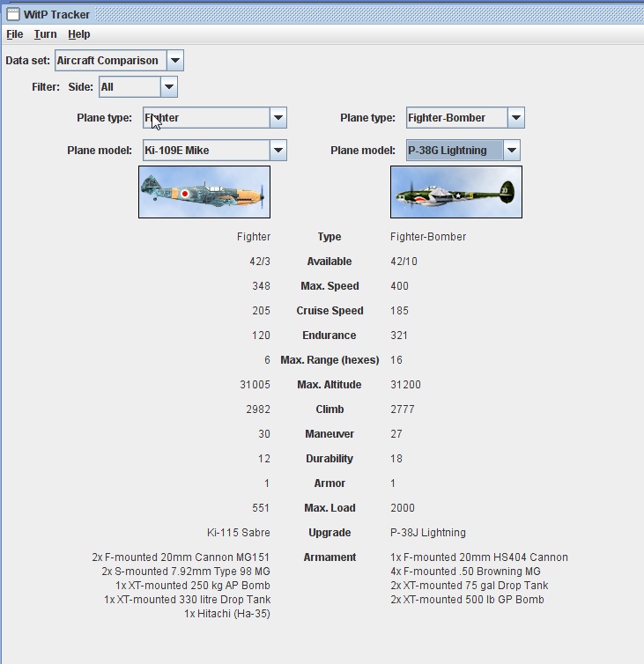The height and width of the screenshot is (664, 644).
Task: Click the Ki-115 Sabre upgrade text
Action: click(x=238, y=532)
